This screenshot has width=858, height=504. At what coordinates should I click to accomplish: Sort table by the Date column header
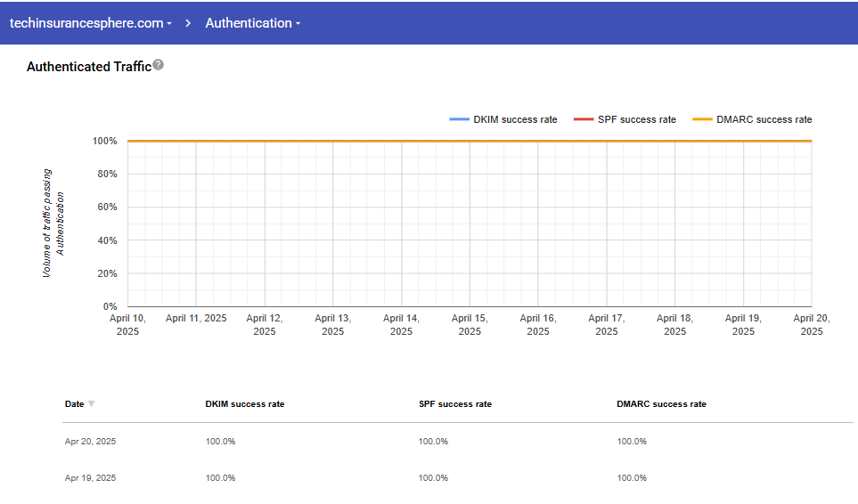pyautogui.click(x=74, y=404)
